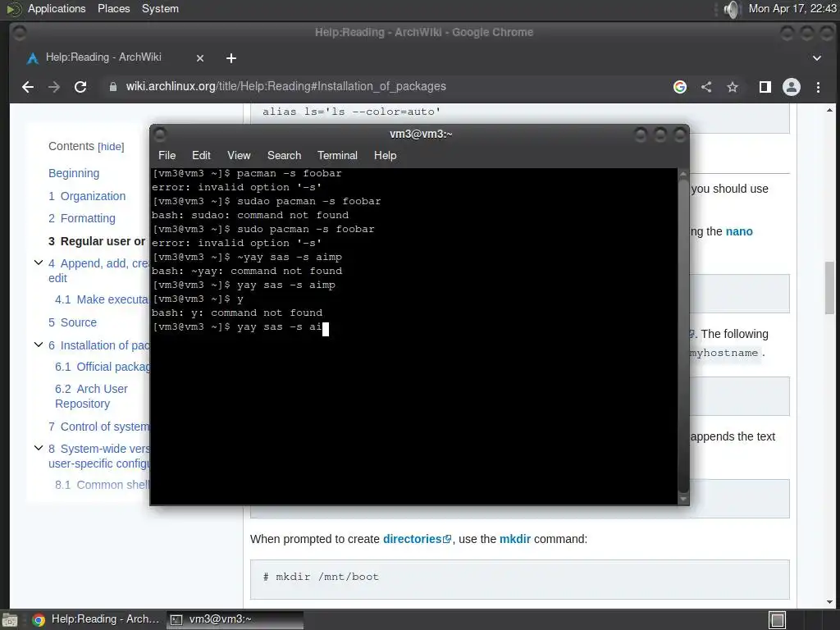Viewport: 840px width, 630px height.
Task: Click the terminal vertical scrollbar track
Action: pyautogui.click(x=683, y=336)
